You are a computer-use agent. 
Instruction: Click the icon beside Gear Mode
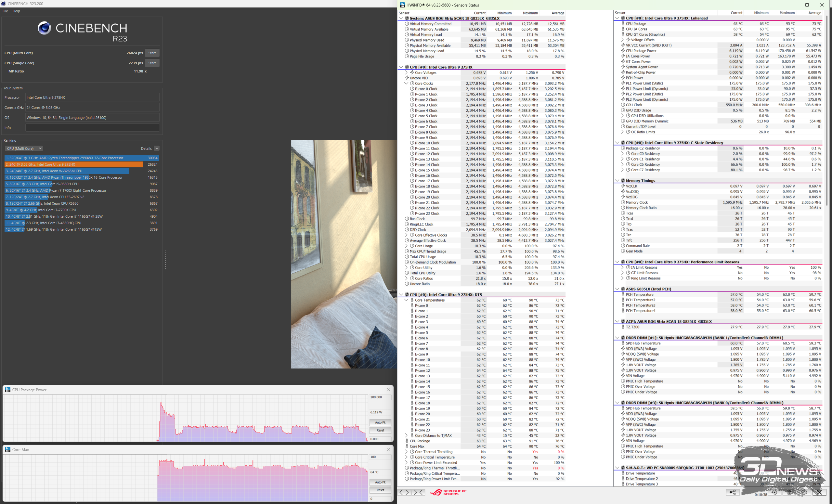623,251
